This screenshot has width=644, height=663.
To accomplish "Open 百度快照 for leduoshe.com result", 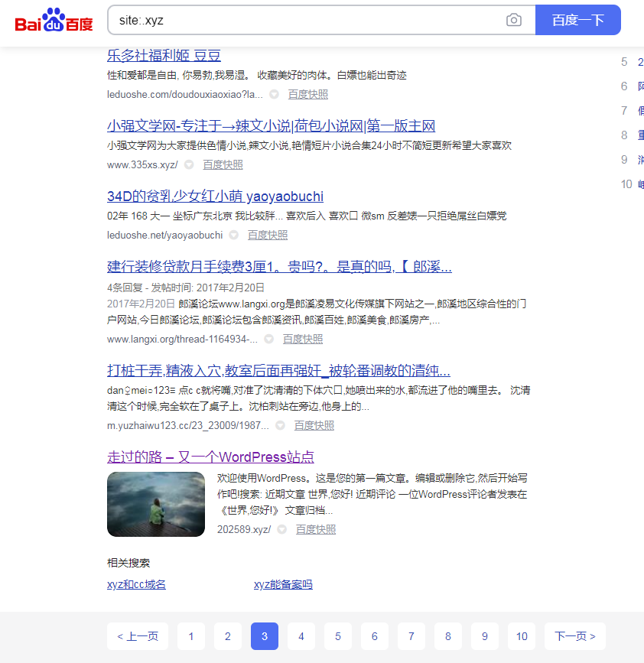I will (307, 94).
